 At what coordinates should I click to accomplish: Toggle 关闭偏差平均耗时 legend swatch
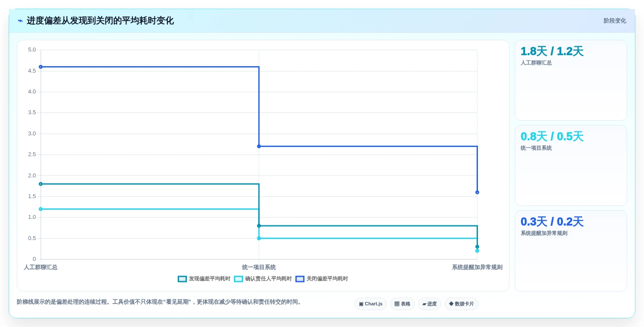[x=300, y=279]
